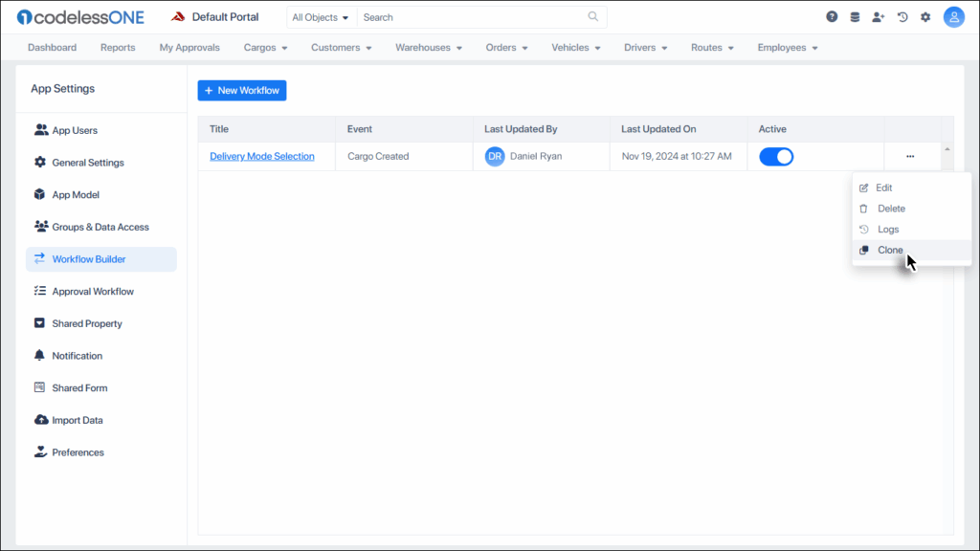
Task: Click the New Workflow button
Action: tap(241, 90)
